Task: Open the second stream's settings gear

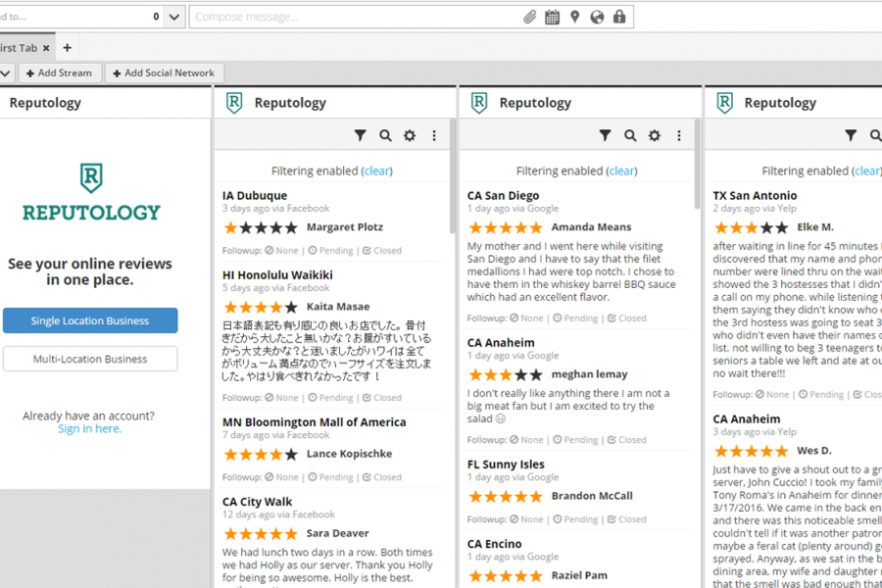Action: [x=410, y=135]
